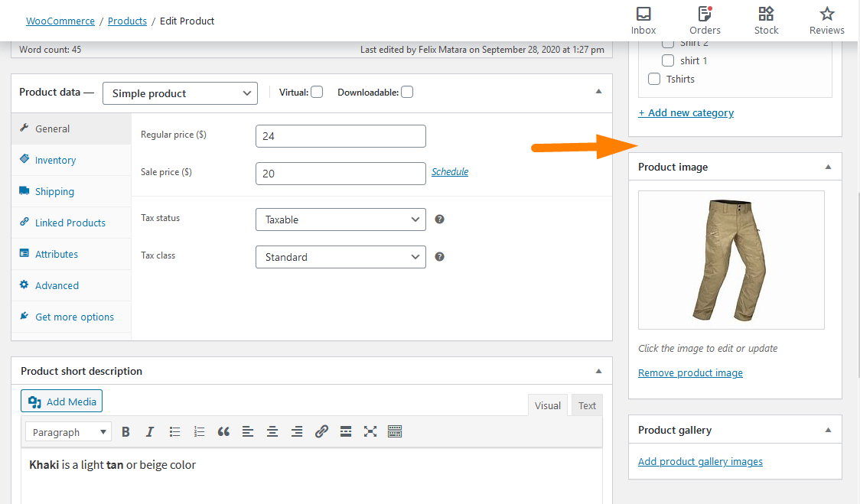The image size is (860, 504).
Task: Collapse the Product data panel
Action: 598,92
